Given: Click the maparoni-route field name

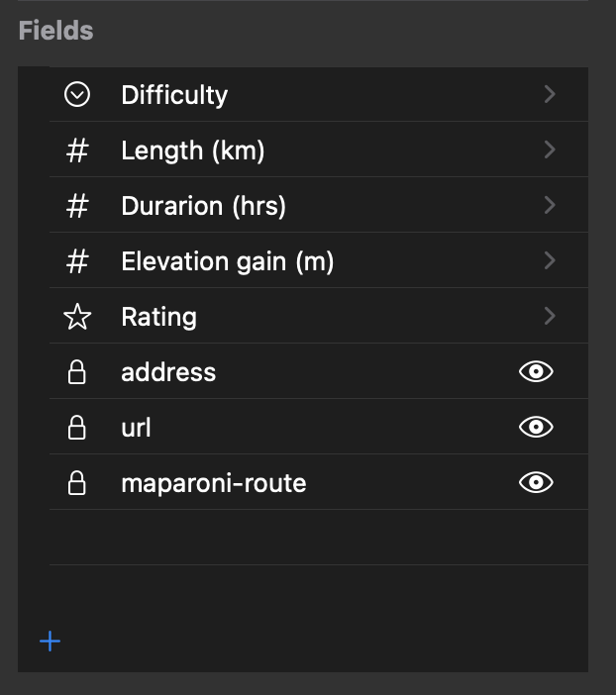Looking at the screenshot, I should [214, 483].
